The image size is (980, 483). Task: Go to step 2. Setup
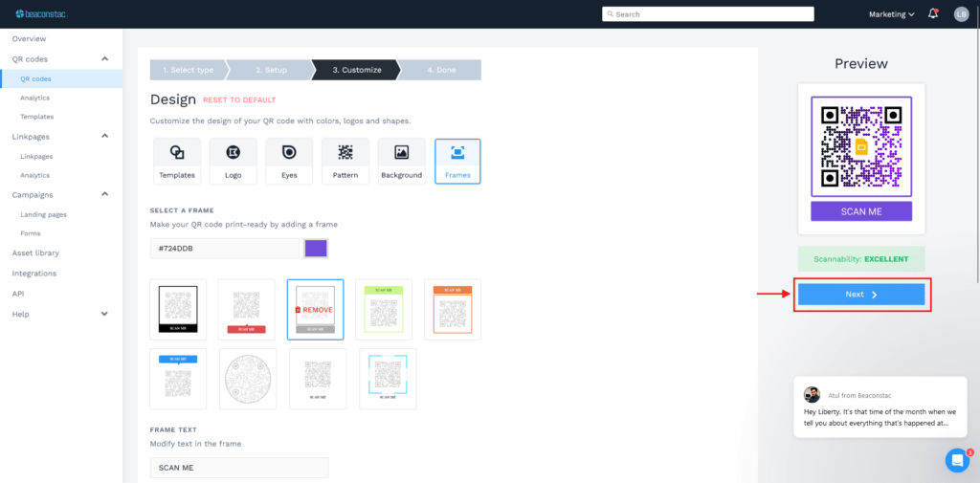point(271,70)
